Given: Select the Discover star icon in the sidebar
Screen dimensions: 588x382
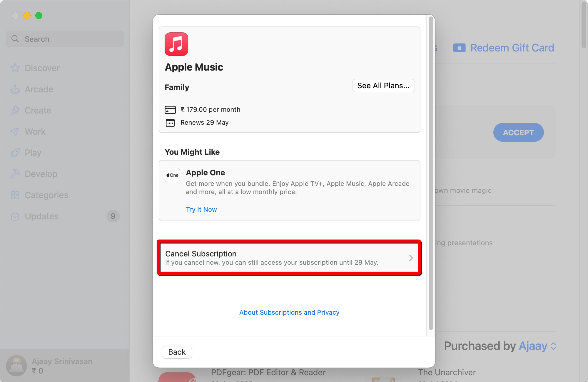Looking at the screenshot, I should pos(15,68).
